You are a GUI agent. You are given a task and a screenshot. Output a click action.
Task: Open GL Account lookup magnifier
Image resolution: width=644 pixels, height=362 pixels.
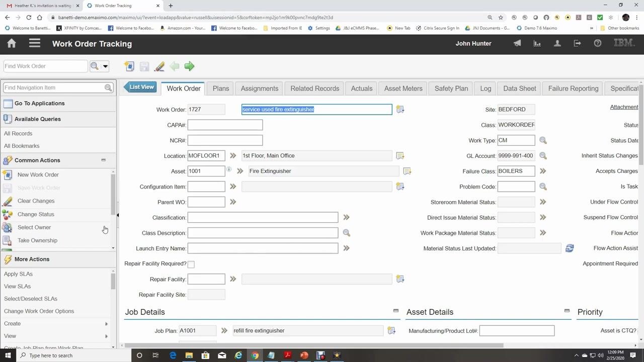pos(543,156)
